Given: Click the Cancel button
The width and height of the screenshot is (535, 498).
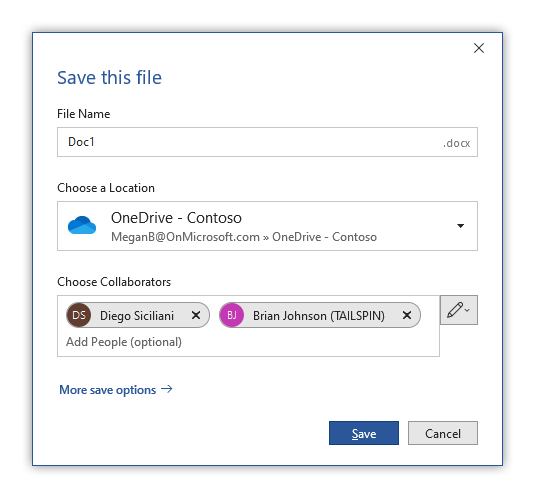Looking at the screenshot, I should (443, 433).
